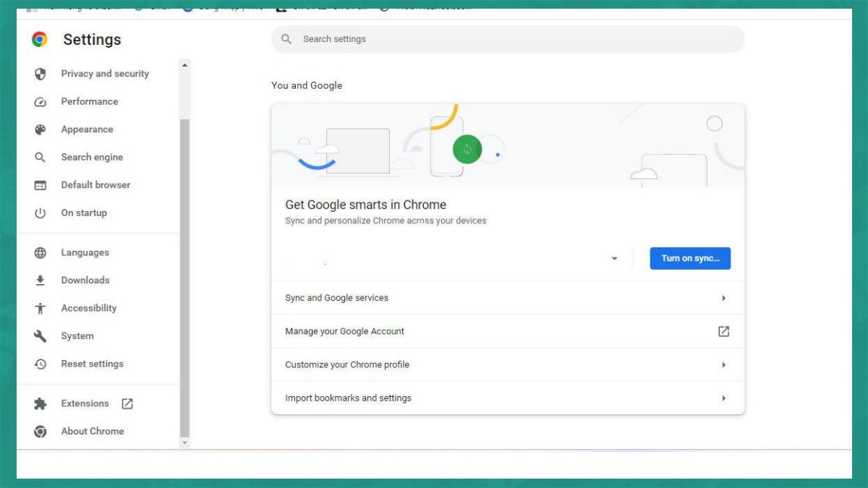Click the Turn on sync button
The image size is (868, 488).
pos(690,258)
